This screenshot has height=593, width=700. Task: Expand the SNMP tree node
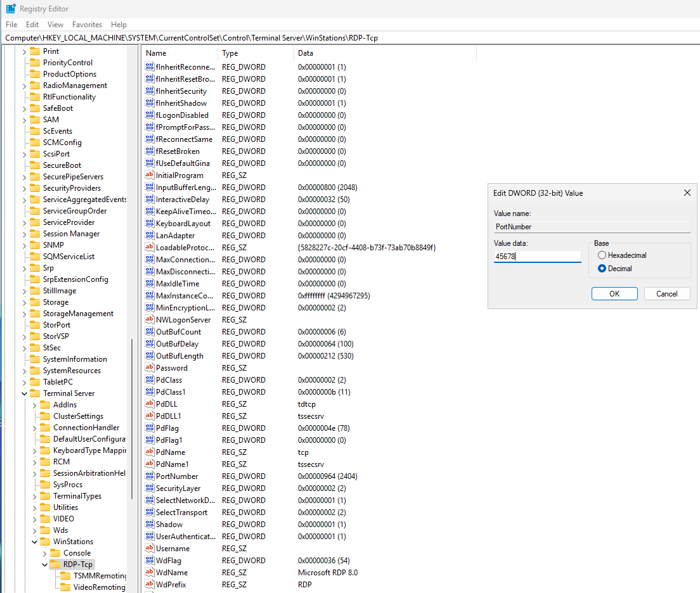click(x=25, y=245)
